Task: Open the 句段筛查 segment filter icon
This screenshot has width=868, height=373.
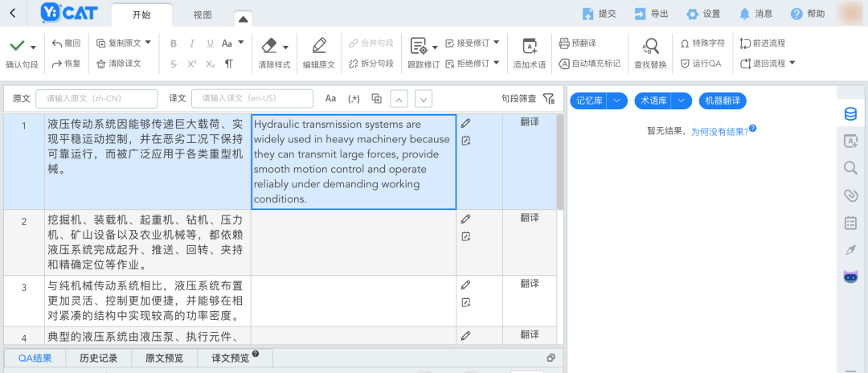Action: pyautogui.click(x=548, y=99)
